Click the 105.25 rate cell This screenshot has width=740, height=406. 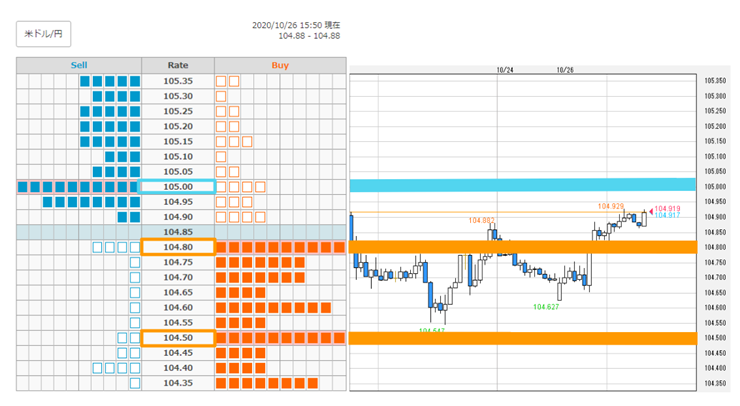[x=178, y=111]
